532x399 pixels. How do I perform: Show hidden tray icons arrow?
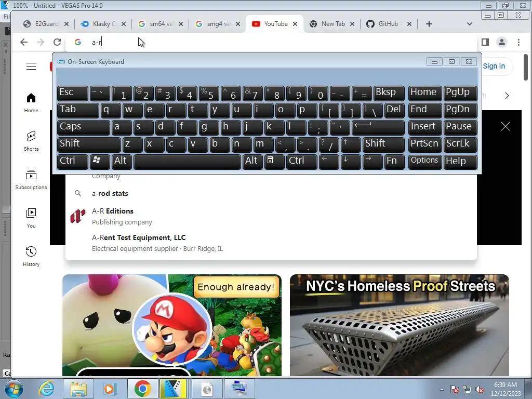(442, 389)
